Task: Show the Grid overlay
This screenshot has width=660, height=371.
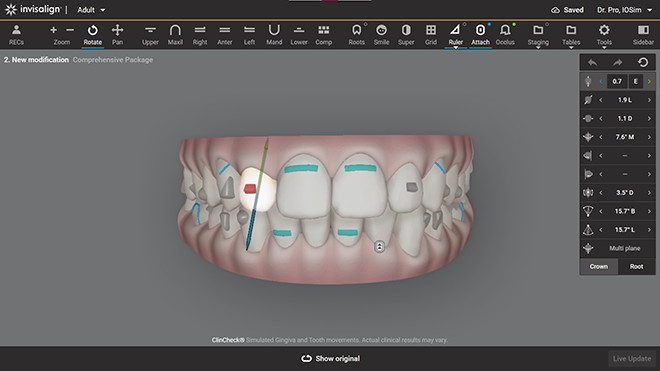Action: [x=431, y=35]
